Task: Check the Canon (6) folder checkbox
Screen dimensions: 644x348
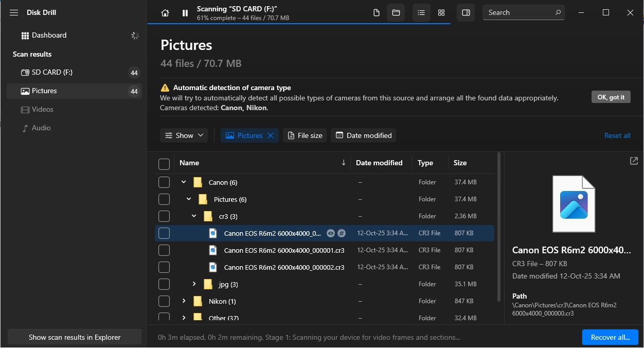Action: [164, 182]
